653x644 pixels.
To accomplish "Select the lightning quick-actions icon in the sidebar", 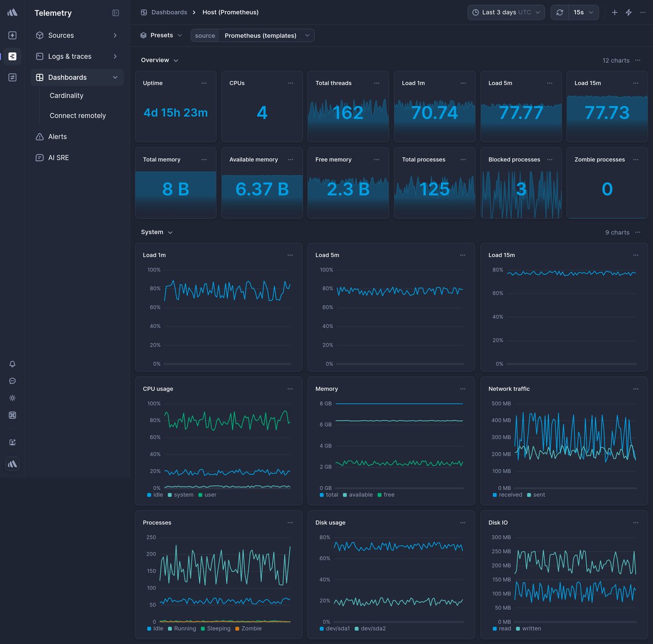I will [12, 35].
